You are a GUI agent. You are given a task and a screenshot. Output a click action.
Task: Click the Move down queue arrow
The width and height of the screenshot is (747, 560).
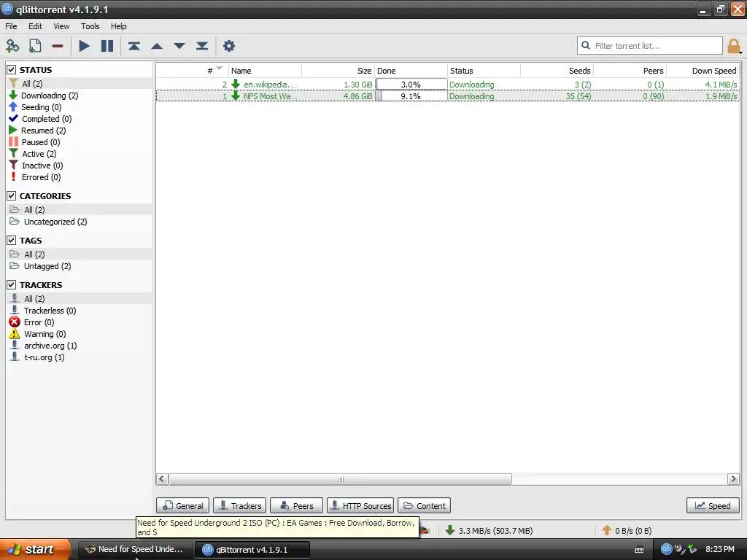pos(179,46)
